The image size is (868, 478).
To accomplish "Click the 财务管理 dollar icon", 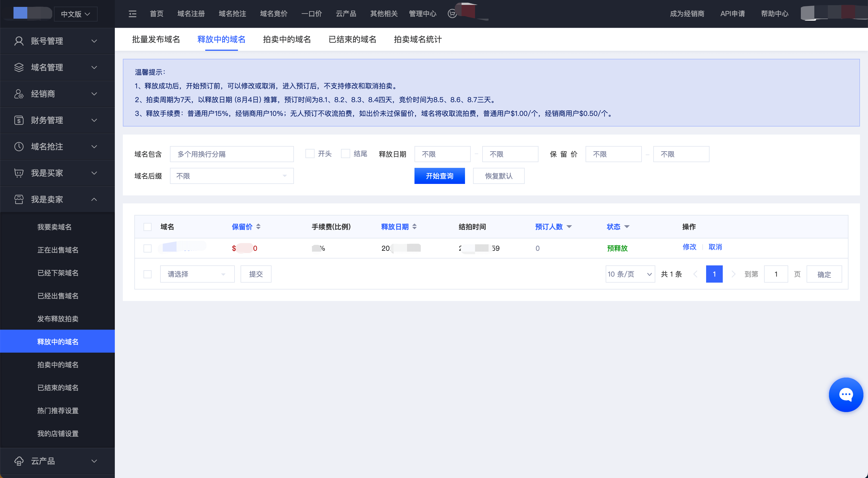I will click(x=19, y=120).
